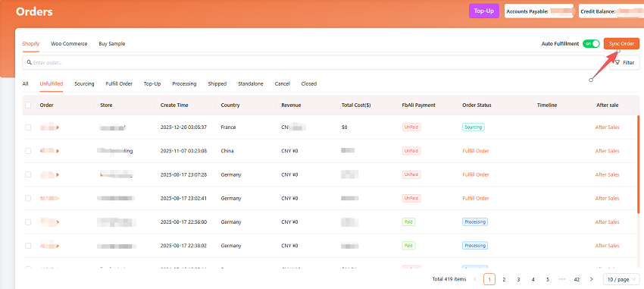Select the All status tab
The height and width of the screenshot is (289, 644).
26,84
